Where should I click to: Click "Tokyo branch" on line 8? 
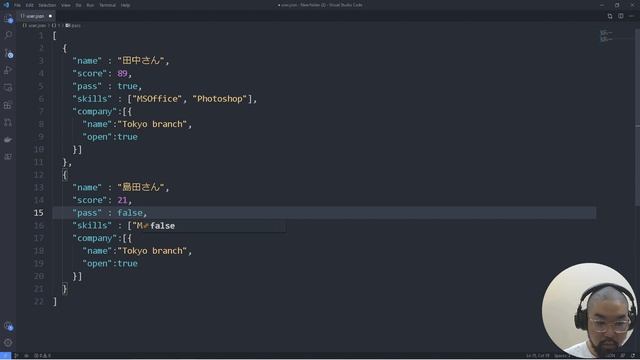coord(152,124)
